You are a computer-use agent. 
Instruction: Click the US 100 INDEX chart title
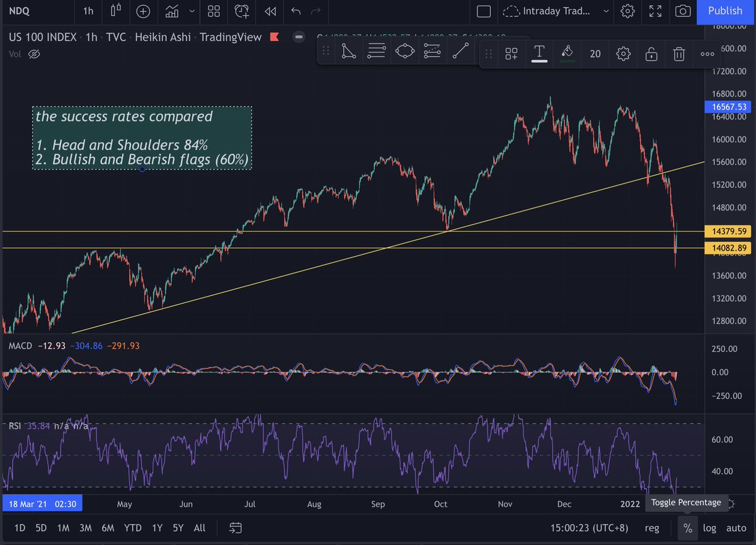coord(42,37)
